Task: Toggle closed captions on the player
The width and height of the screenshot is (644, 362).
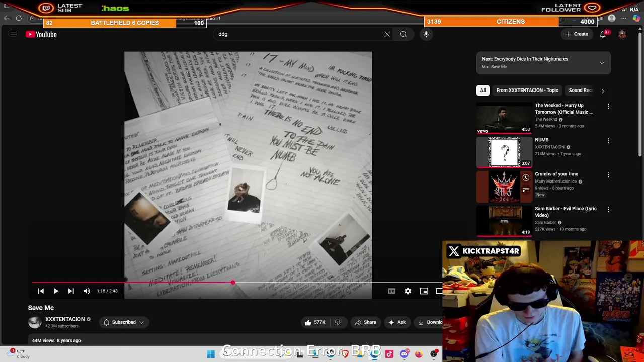Action: pyautogui.click(x=391, y=291)
